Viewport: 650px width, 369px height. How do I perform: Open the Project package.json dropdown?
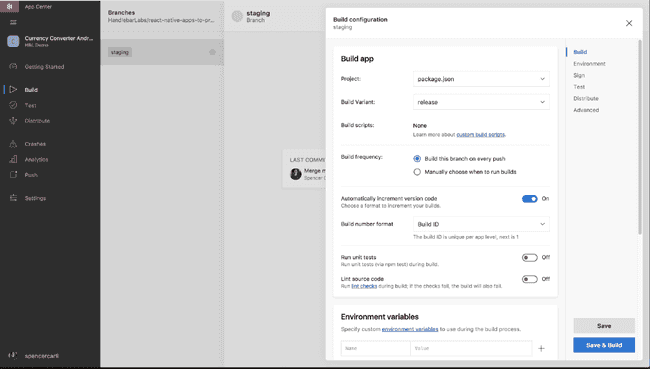point(481,79)
